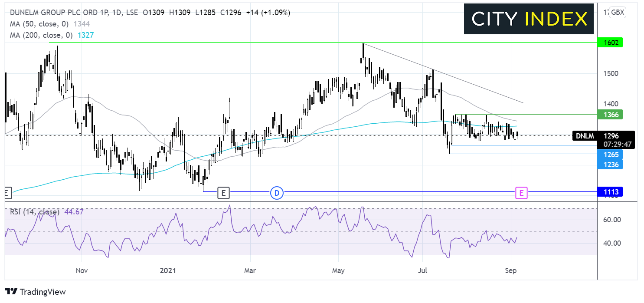Open the GBX currency selector
Image resolution: width=644 pixels, height=303 pixels.
click(x=618, y=12)
